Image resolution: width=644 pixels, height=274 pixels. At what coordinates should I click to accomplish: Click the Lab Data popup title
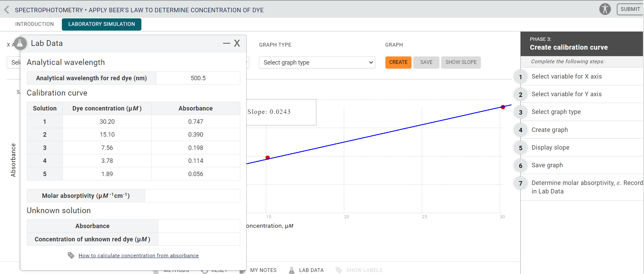[47, 44]
